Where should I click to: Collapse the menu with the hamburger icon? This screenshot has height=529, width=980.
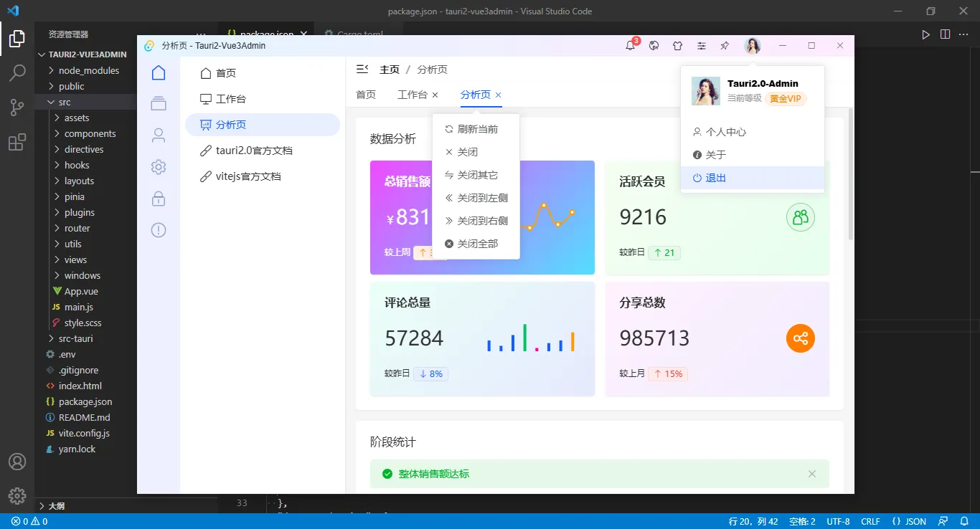(362, 69)
